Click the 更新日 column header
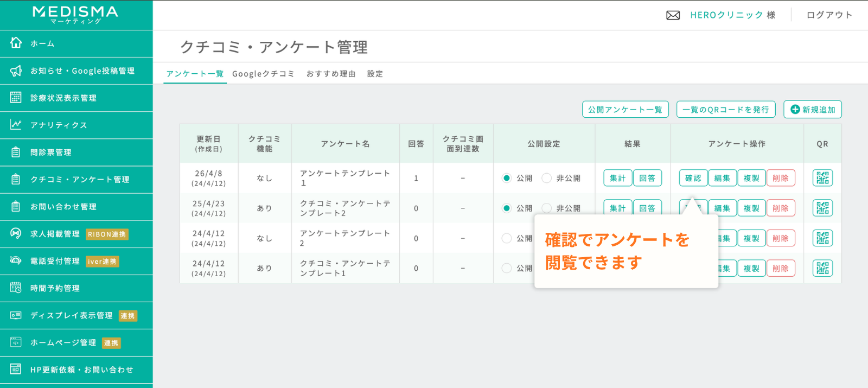The width and height of the screenshot is (868, 388). coord(209,144)
